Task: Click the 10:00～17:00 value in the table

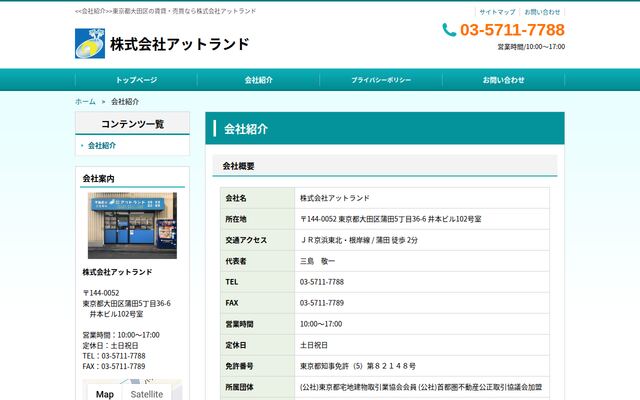Action: pos(321,324)
